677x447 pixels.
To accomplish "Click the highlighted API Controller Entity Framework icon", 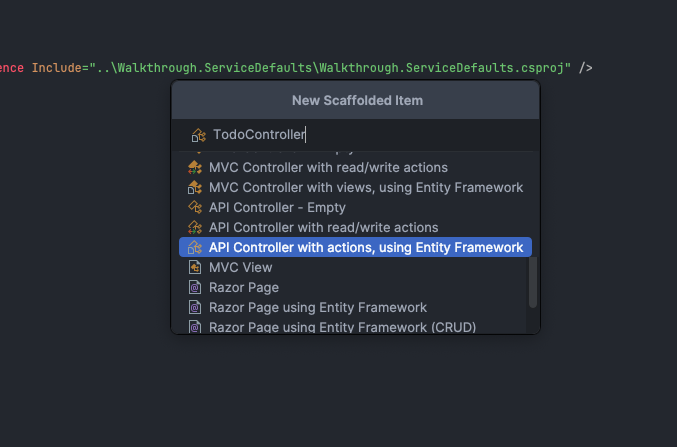I will (196, 247).
